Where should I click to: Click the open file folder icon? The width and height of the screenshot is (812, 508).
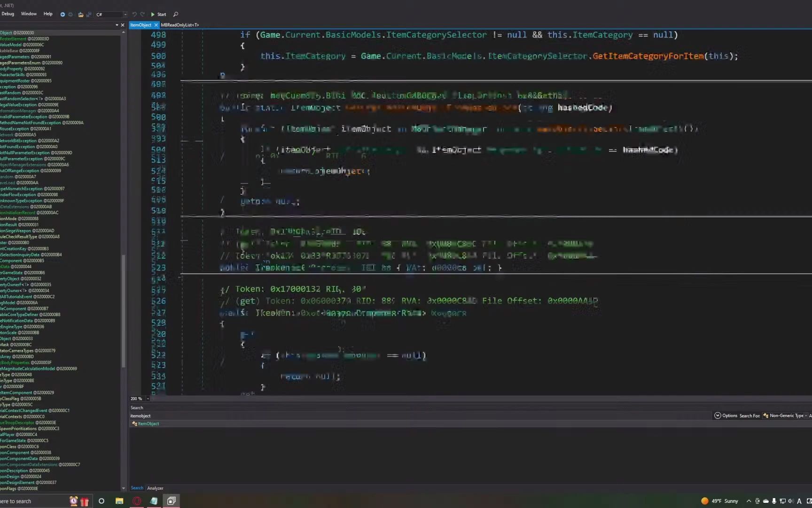(81, 14)
